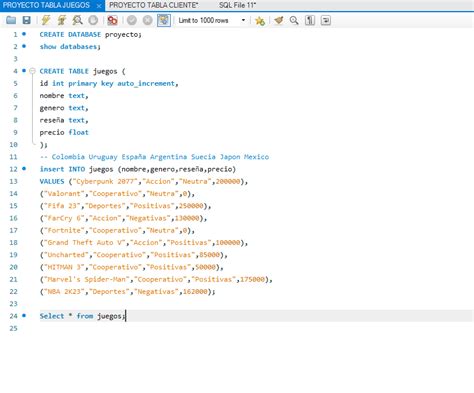Click the Cyberpunk 2077 values row

coord(144,181)
